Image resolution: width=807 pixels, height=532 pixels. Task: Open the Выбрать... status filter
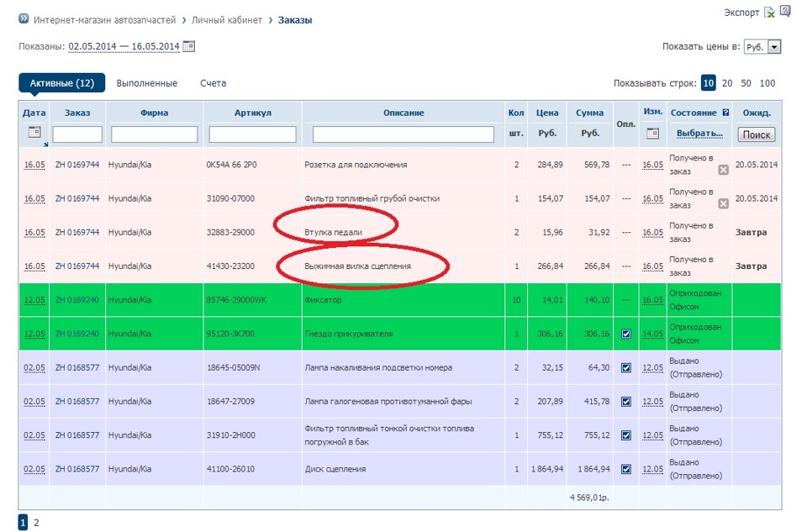coord(699,134)
